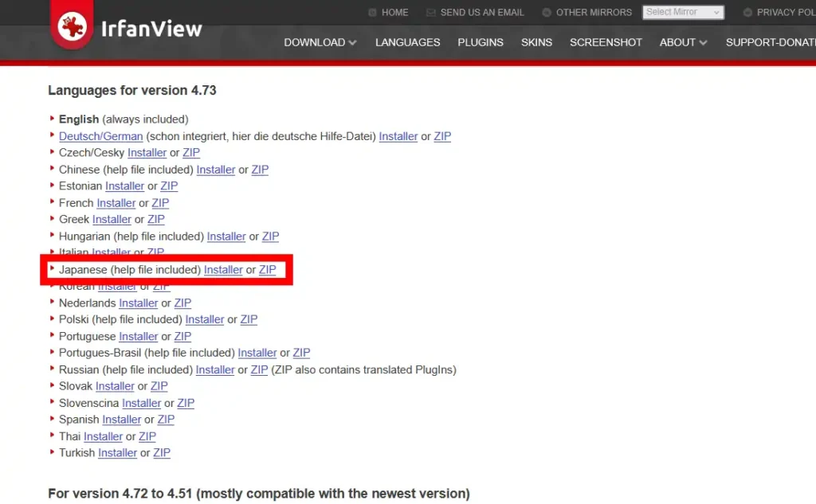Expand the ABOUT menu chevron
The height and width of the screenshot is (504, 816).
point(703,42)
